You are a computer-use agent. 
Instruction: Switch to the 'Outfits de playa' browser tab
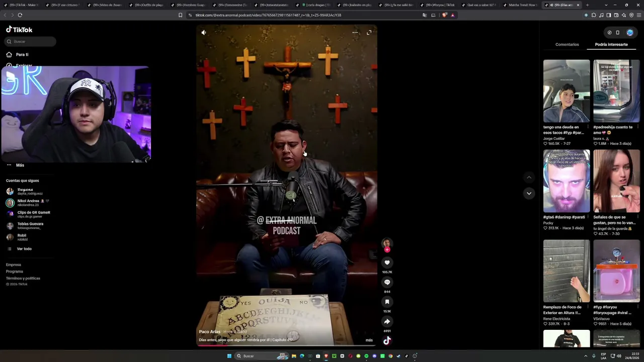[x=147, y=5]
